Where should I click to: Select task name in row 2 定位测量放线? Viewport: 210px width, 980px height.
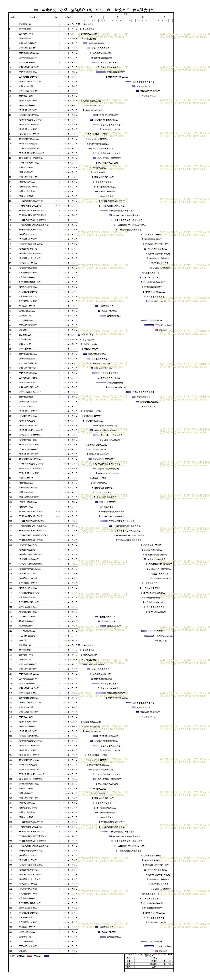tap(25, 29)
